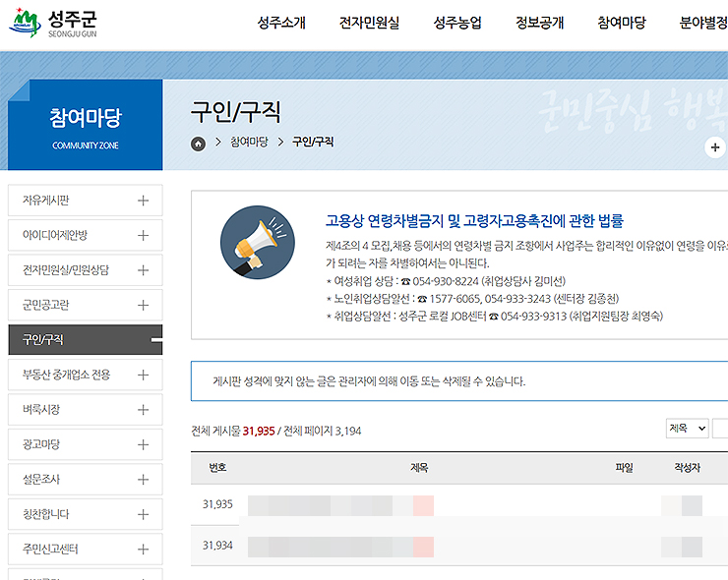Screen dimensions: 728x580
Task: Click the law title heading 고용상 연령차별금지
Action: (x=474, y=221)
